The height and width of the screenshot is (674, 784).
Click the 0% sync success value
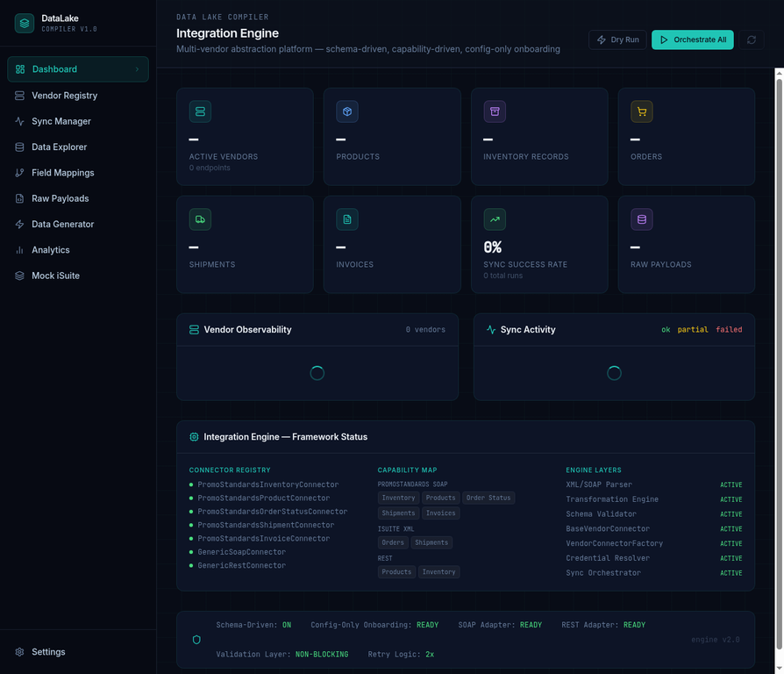[x=492, y=247]
